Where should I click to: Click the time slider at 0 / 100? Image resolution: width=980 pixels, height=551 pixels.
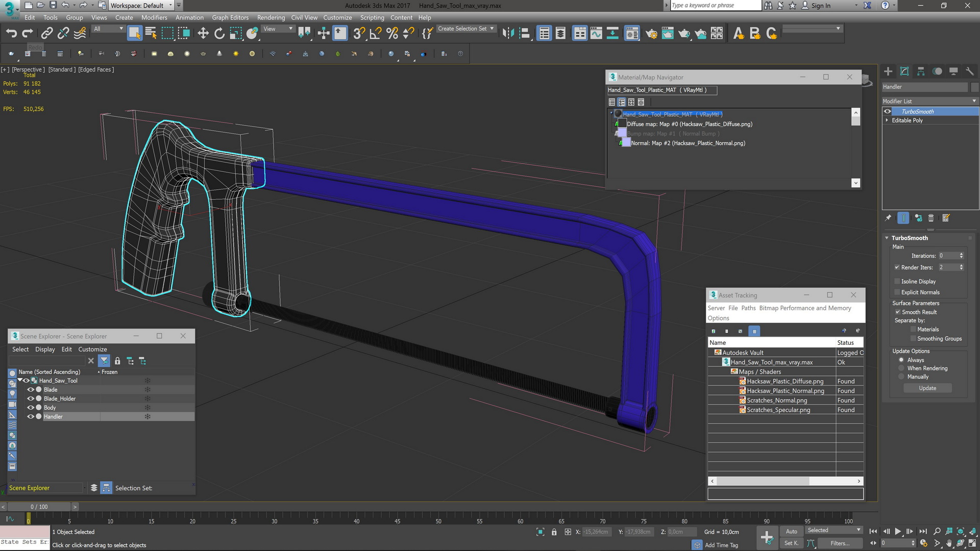39,507
